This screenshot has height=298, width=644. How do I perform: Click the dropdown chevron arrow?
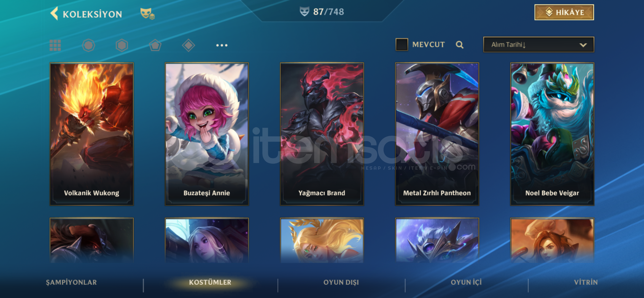(x=583, y=45)
